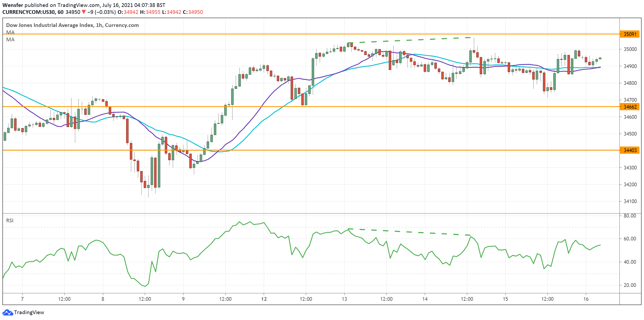Select the orange 34403 price label
The height and width of the screenshot is (320, 644).
(x=630, y=150)
